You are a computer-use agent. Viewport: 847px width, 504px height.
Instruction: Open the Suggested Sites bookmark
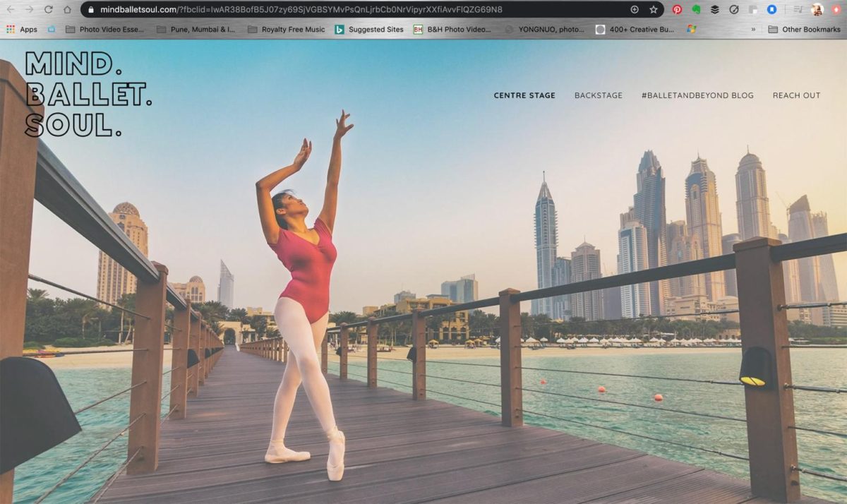tap(369, 29)
